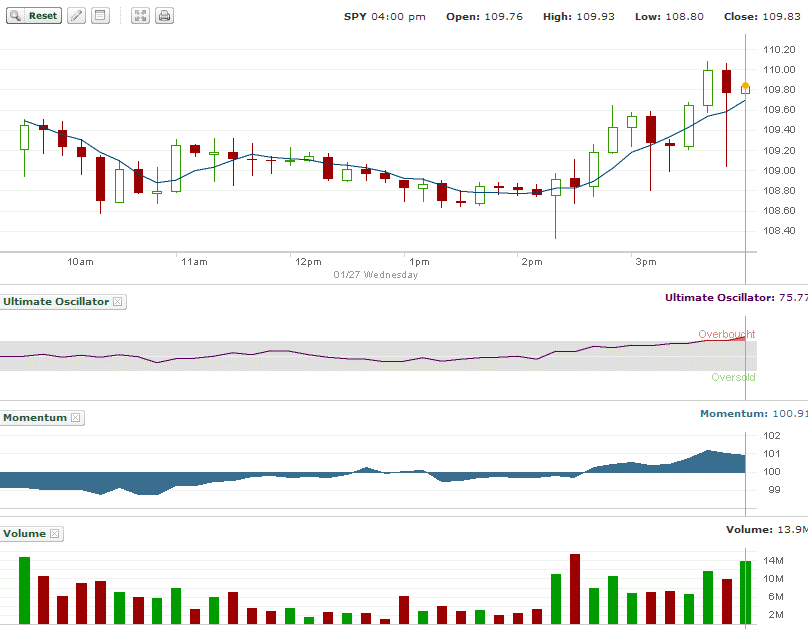The image size is (808, 629).
Task: Click the tallest red volume bar after 2pm
Action: pos(575,589)
